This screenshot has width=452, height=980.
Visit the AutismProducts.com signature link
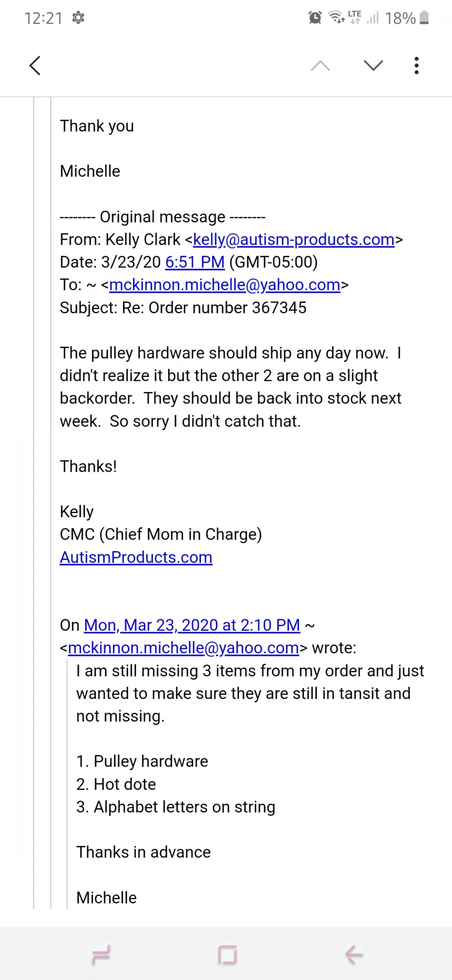(136, 557)
